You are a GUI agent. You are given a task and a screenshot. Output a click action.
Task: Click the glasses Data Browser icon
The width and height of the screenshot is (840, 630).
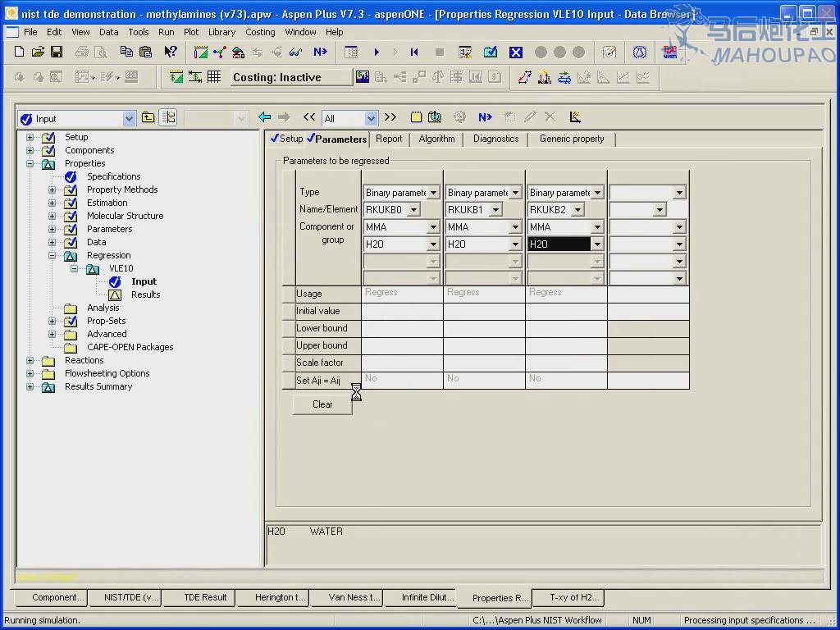(295, 52)
